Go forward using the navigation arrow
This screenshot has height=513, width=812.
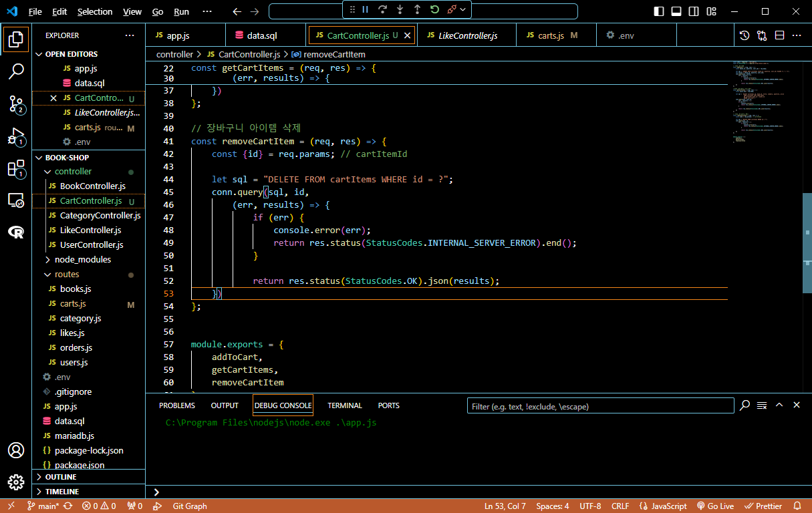click(255, 11)
